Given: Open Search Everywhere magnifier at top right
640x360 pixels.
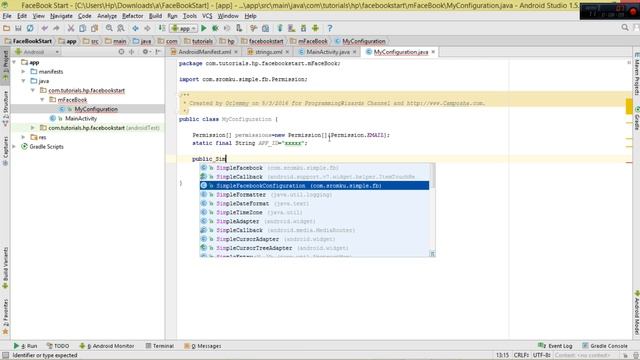Looking at the screenshot, I should tap(625, 28).
